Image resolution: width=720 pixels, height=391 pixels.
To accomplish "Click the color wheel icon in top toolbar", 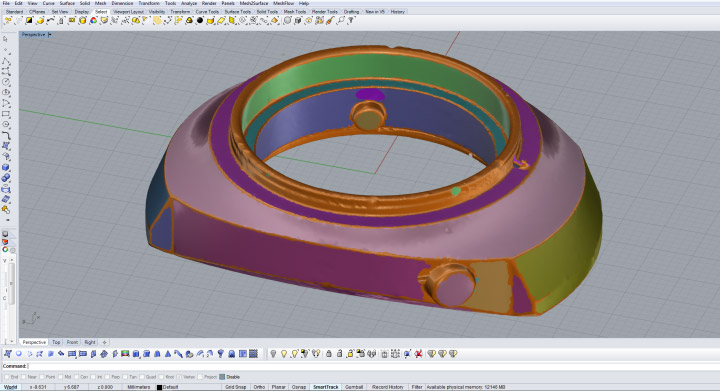I will pyautogui.click(x=93, y=20).
